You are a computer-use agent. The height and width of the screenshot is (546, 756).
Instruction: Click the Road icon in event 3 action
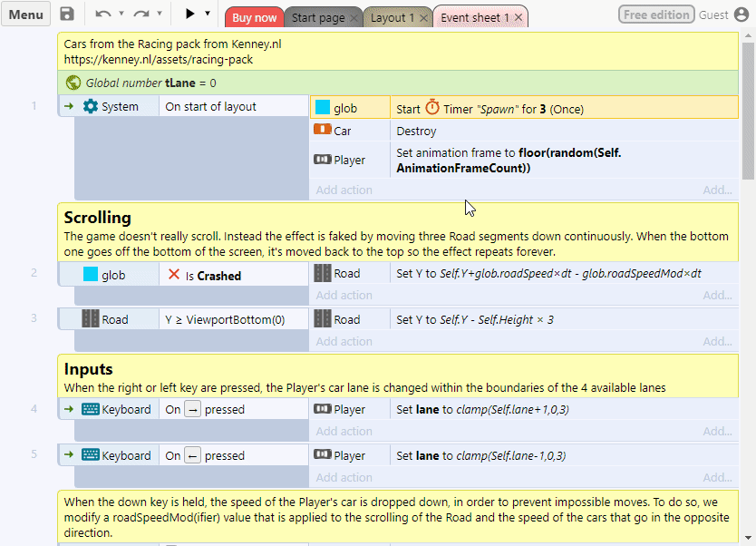(323, 319)
